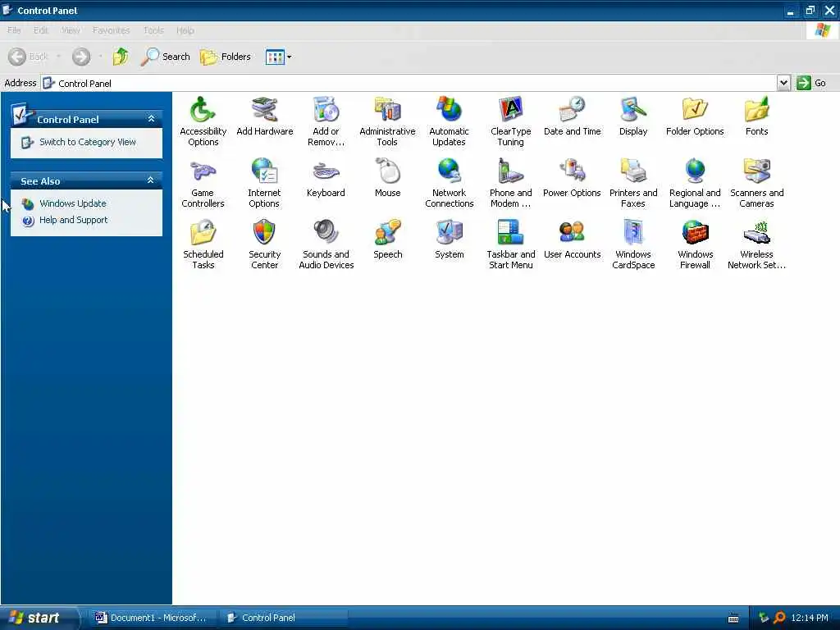Toggle the Folders pane button
The width and height of the screenshot is (840, 630).
pos(226,57)
